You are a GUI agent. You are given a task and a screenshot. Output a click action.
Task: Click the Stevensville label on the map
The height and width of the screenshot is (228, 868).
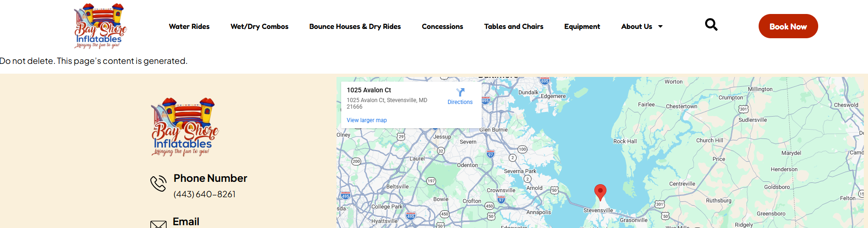[598, 210]
